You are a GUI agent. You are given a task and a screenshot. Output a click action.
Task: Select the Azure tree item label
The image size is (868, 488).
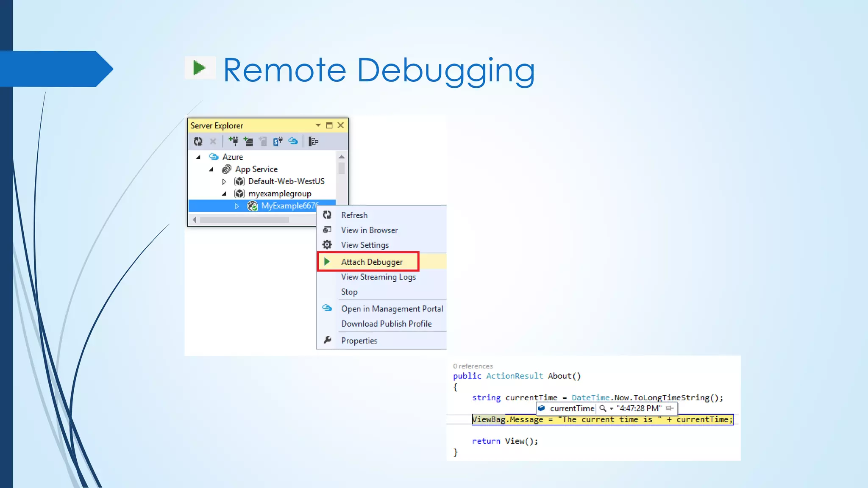233,157
